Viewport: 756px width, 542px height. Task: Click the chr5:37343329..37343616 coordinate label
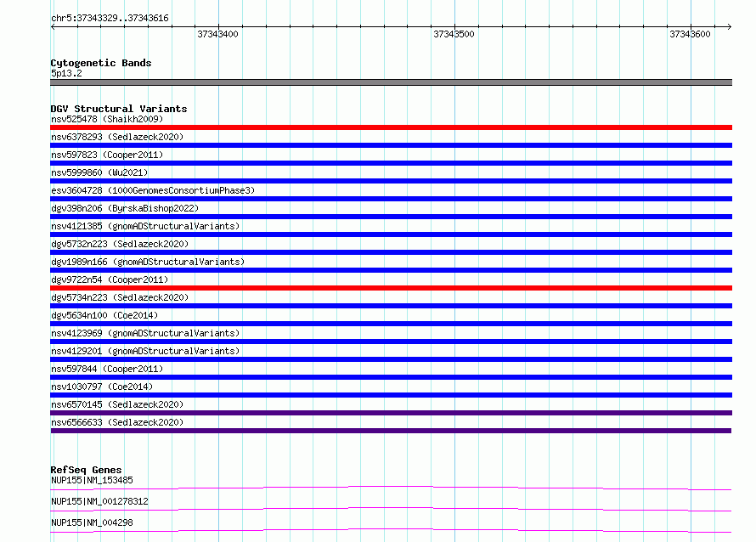[110, 18]
